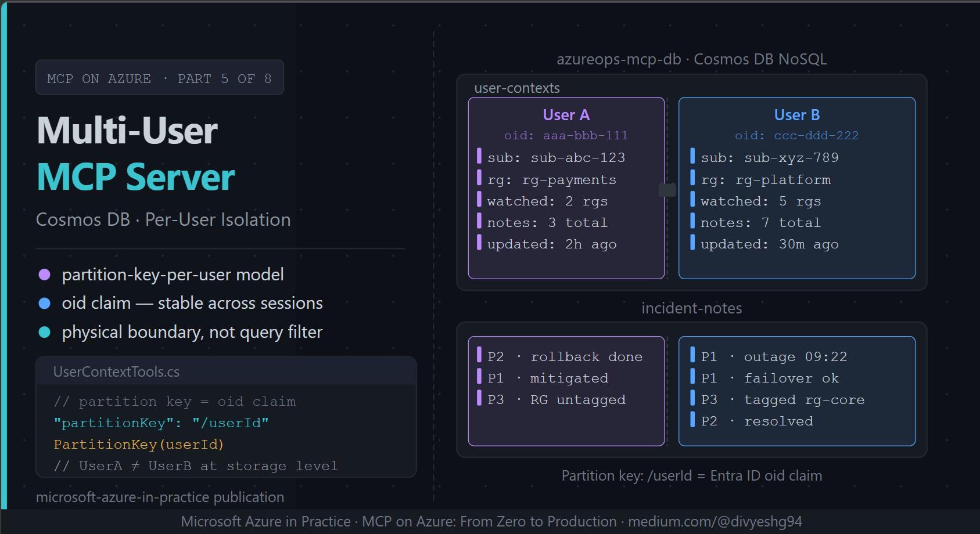Click 'MCP on Azure: From Zero to Production' footer text
Image resolution: width=980 pixels, height=534 pixels.
coord(489,521)
